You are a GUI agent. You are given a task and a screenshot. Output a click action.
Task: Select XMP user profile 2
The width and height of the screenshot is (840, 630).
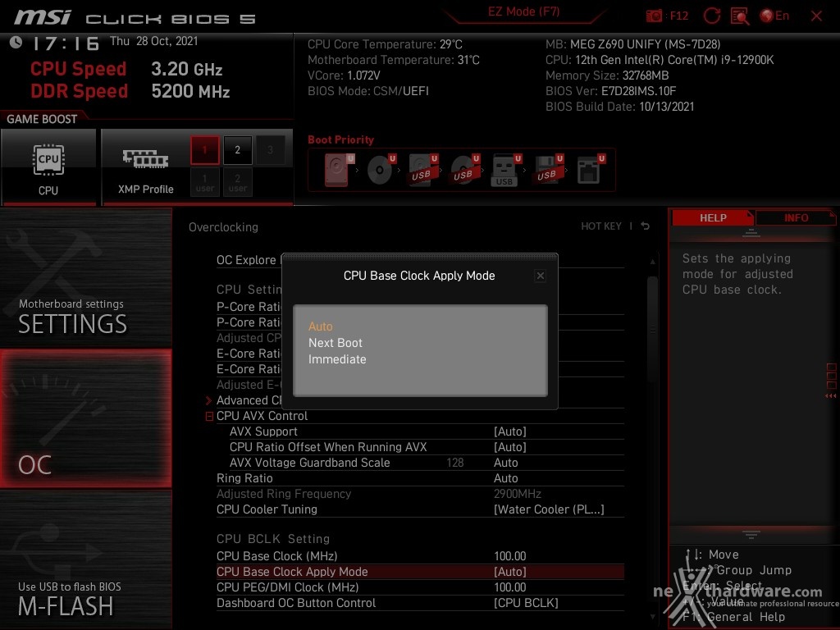tap(237, 183)
